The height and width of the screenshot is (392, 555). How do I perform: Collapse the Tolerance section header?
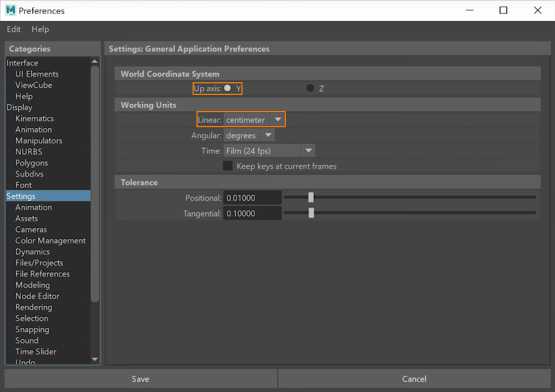tap(327, 182)
